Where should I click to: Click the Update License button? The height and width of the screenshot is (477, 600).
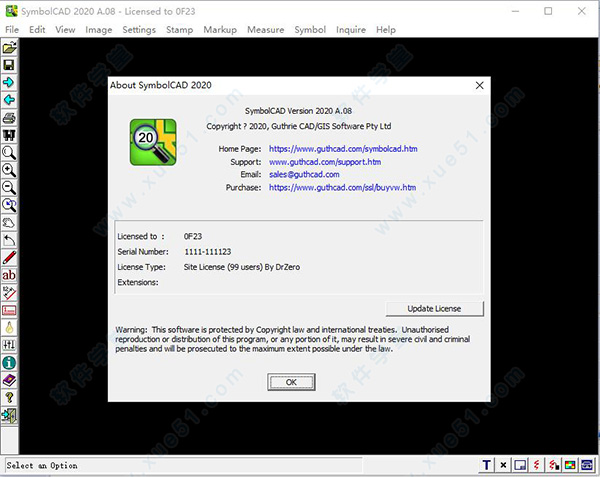[x=433, y=308]
